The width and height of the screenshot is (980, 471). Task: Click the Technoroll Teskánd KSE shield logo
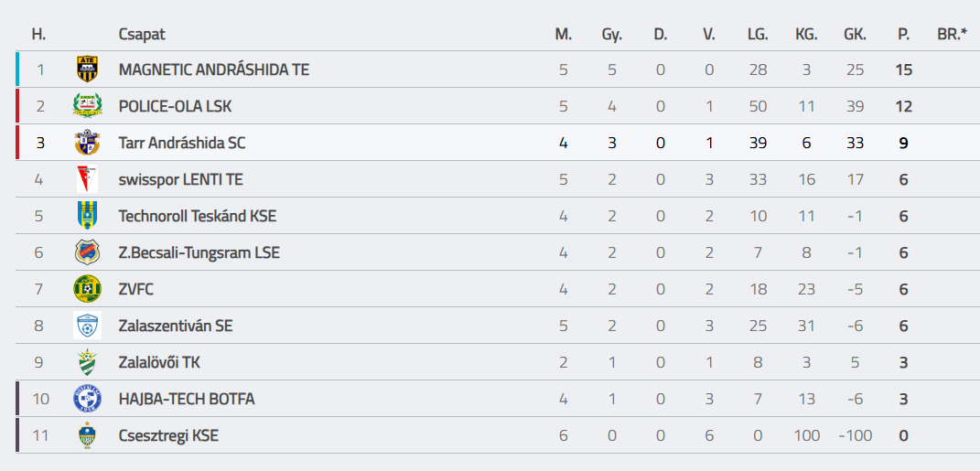87,216
